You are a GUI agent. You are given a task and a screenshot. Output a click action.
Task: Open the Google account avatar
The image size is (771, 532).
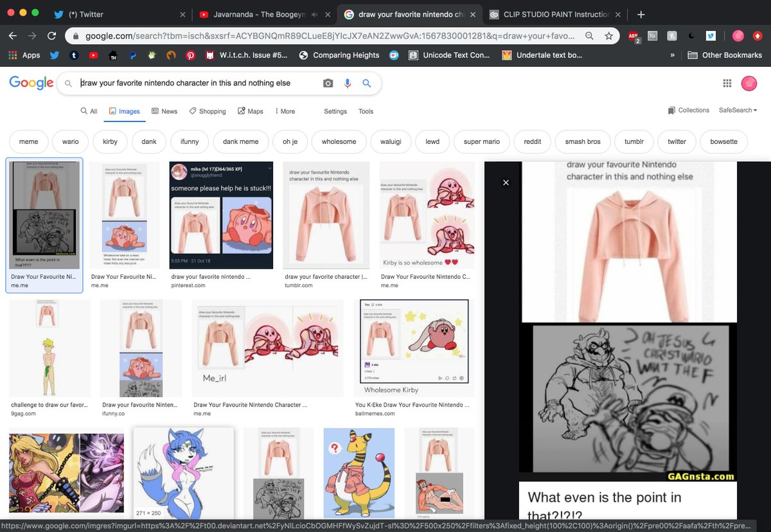pyautogui.click(x=749, y=83)
